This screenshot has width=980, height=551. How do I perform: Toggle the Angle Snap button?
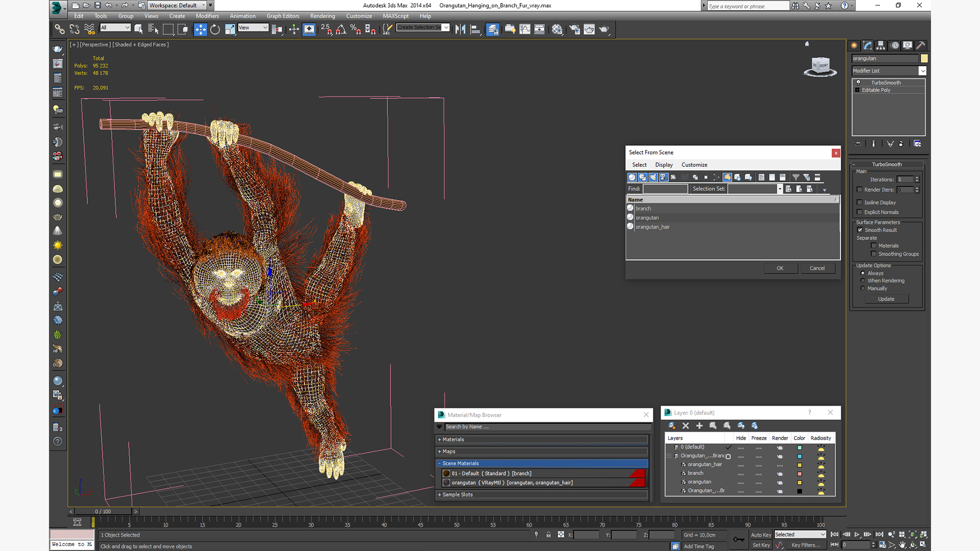coord(341,29)
